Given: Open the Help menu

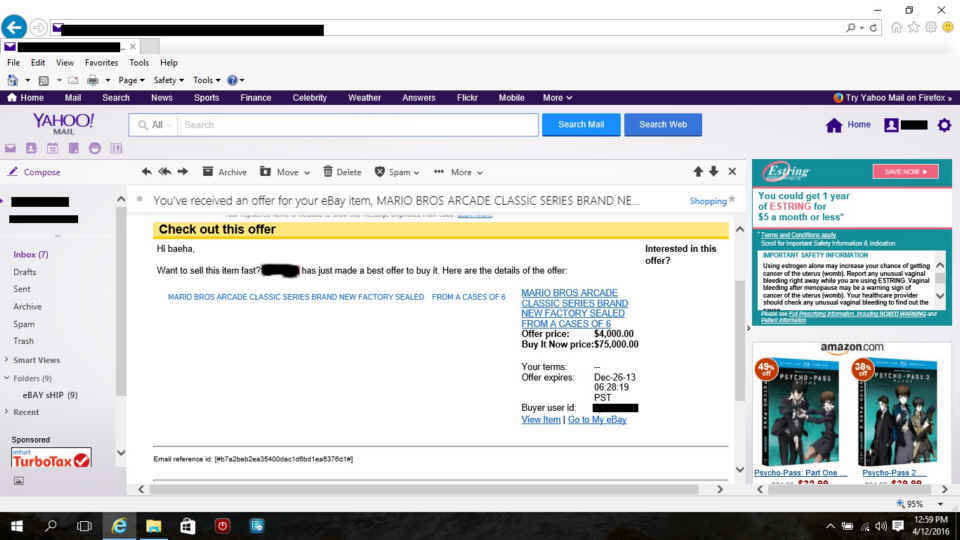Looking at the screenshot, I should [x=169, y=62].
